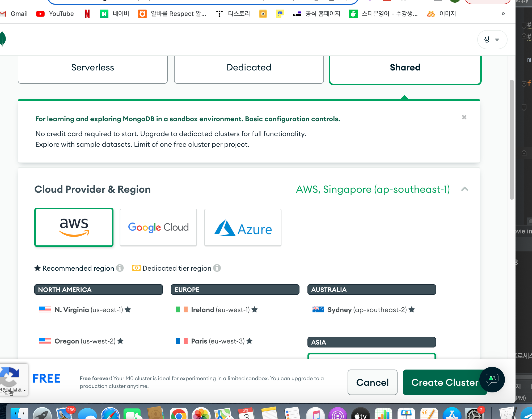Collapse the Cloud Provider & Region section

pyautogui.click(x=465, y=189)
